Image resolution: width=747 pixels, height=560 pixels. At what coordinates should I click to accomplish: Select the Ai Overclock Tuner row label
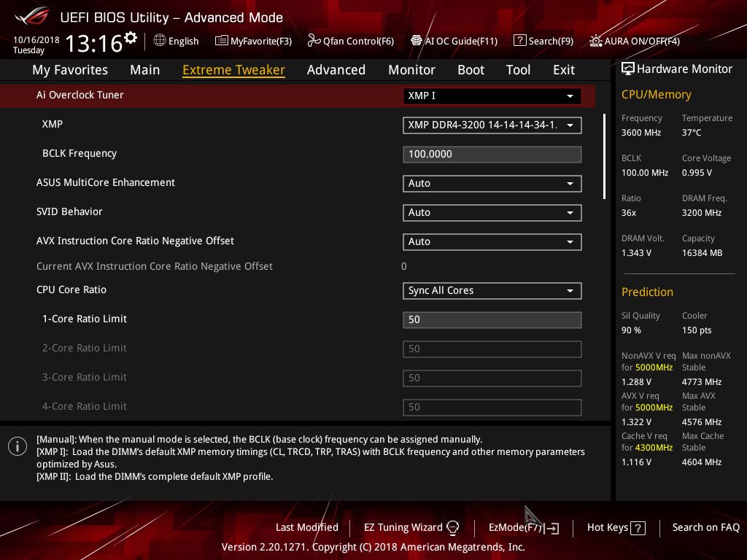80,95
